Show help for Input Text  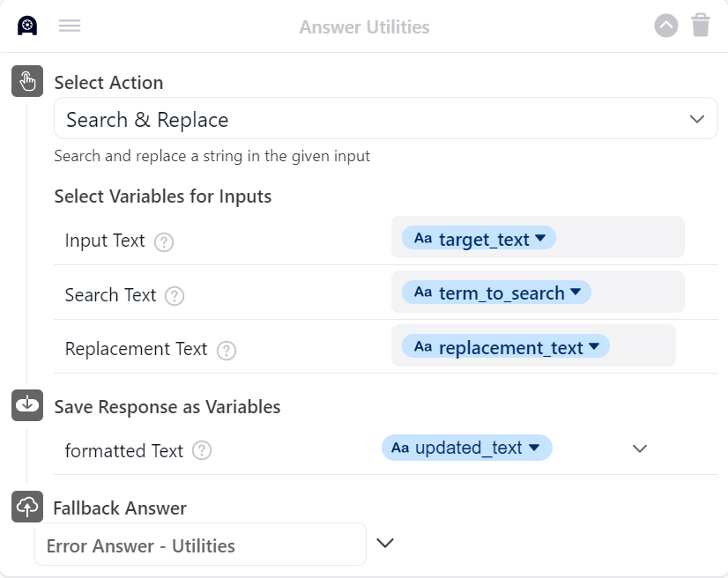(x=164, y=241)
